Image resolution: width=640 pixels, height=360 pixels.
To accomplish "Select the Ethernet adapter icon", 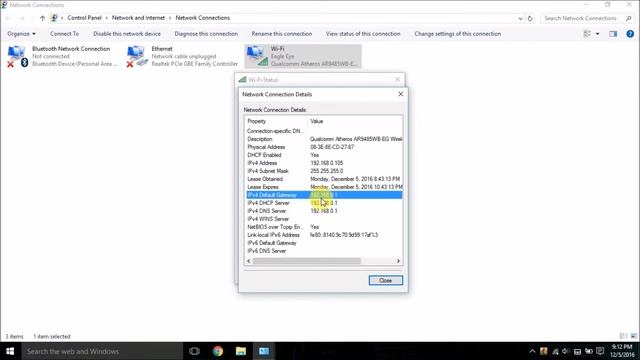I will pos(136,56).
